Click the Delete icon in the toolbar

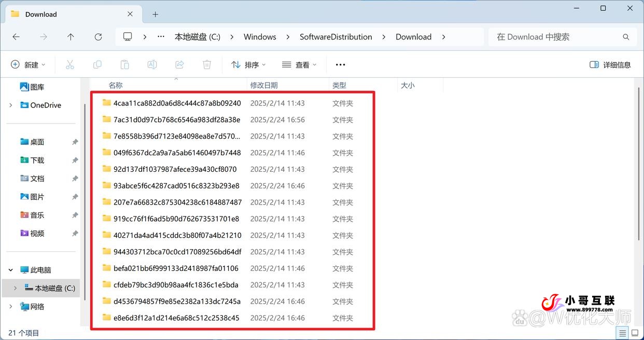tap(207, 64)
